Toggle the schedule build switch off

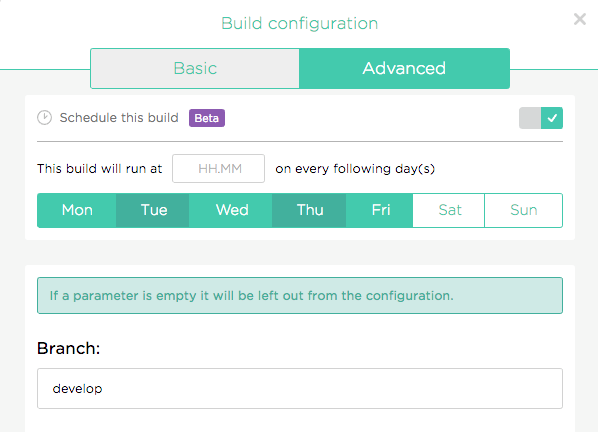coord(540,118)
